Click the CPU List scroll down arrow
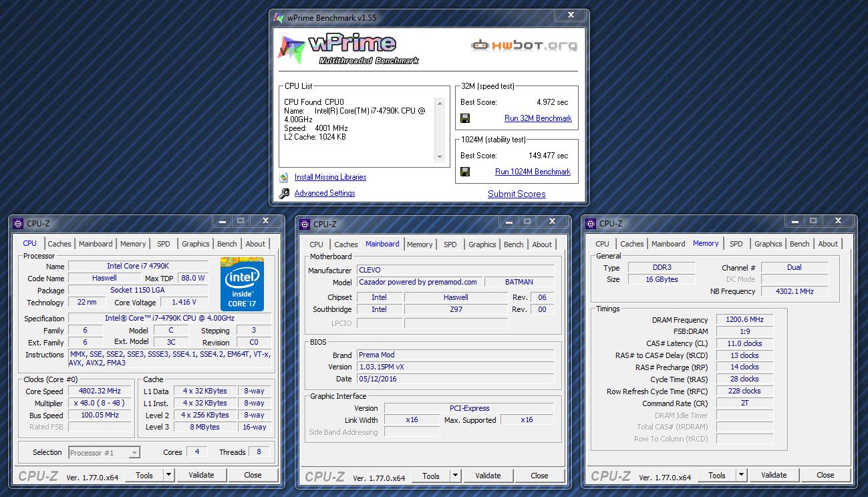The height and width of the screenshot is (497, 868). [x=440, y=156]
